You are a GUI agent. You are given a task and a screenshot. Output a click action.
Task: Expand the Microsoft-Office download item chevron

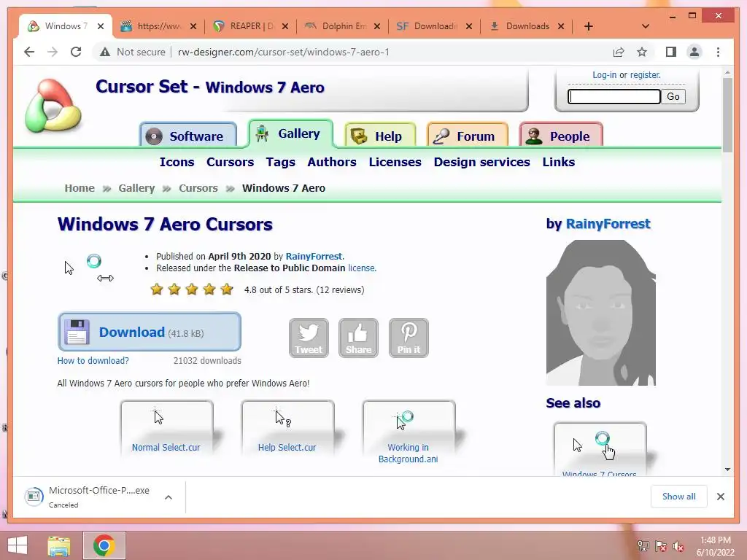tap(169, 497)
